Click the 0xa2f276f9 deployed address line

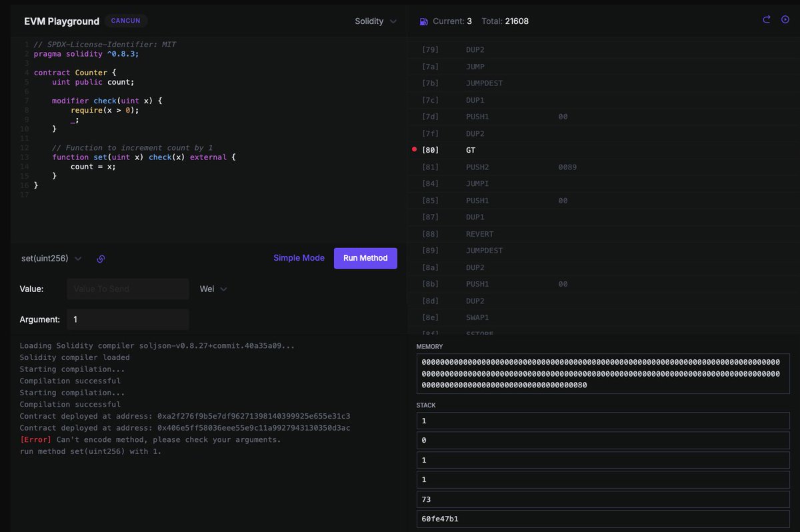pyautogui.click(x=185, y=416)
